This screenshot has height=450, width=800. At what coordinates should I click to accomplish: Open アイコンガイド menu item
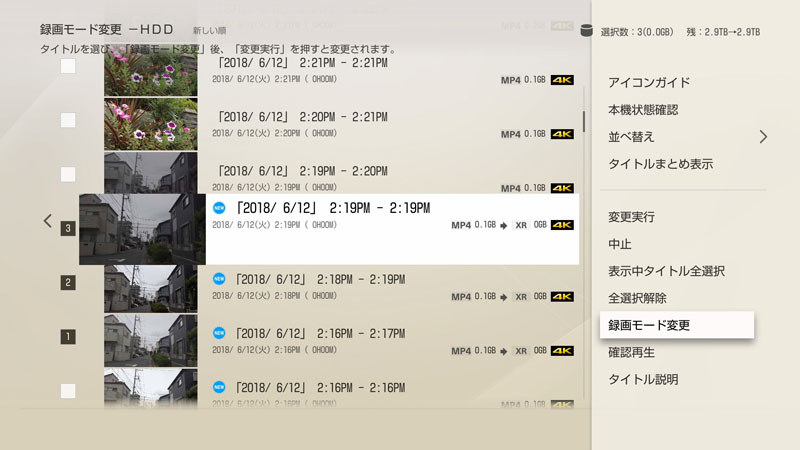[649, 83]
